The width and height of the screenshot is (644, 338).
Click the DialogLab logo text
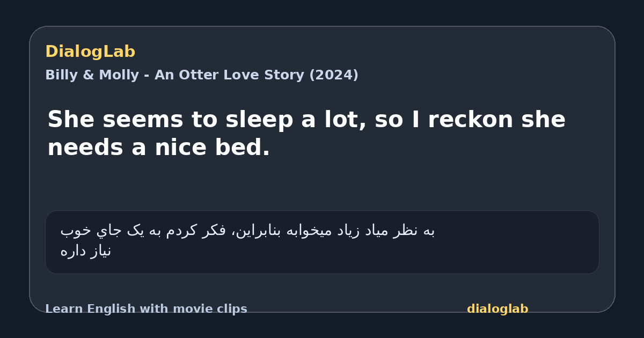[x=90, y=52]
